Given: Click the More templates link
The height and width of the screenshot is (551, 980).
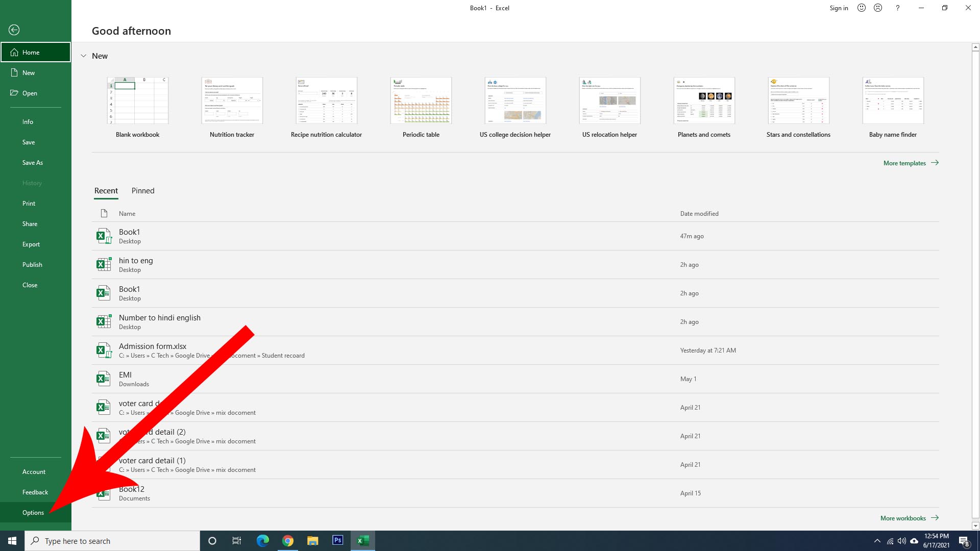Looking at the screenshot, I should tap(905, 163).
